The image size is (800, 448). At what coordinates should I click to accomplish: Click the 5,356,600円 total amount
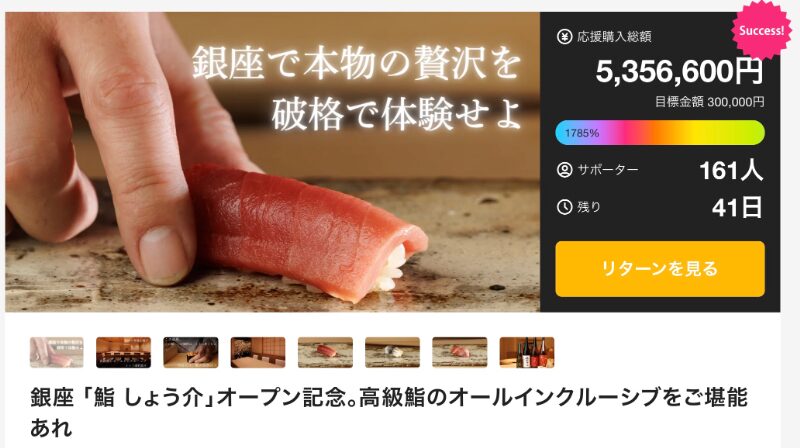(x=679, y=71)
